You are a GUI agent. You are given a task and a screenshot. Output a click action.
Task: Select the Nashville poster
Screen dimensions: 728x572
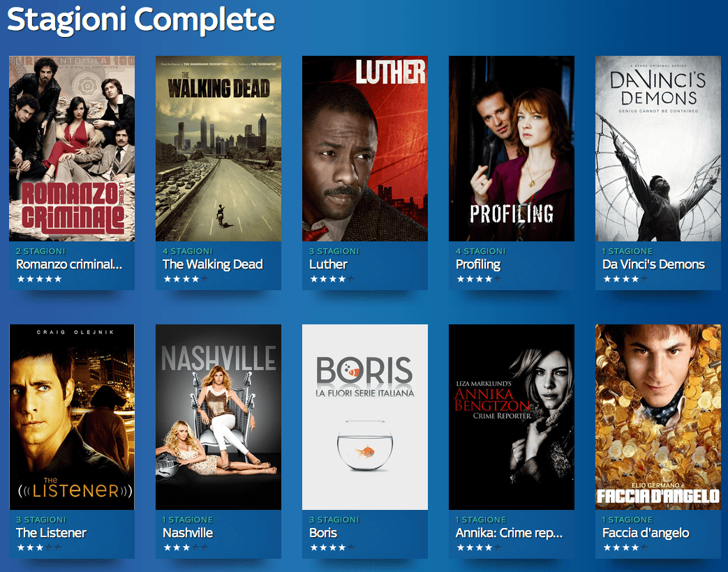(x=218, y=417)
